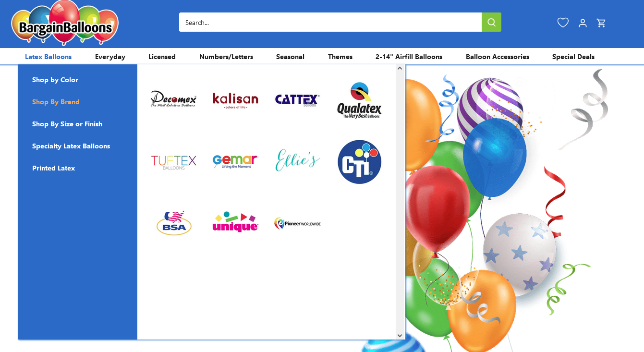This screenshot has width=644, height=352.
Task: Choose Specialty Latex Balloons submenu
Action: click(71, 146)
